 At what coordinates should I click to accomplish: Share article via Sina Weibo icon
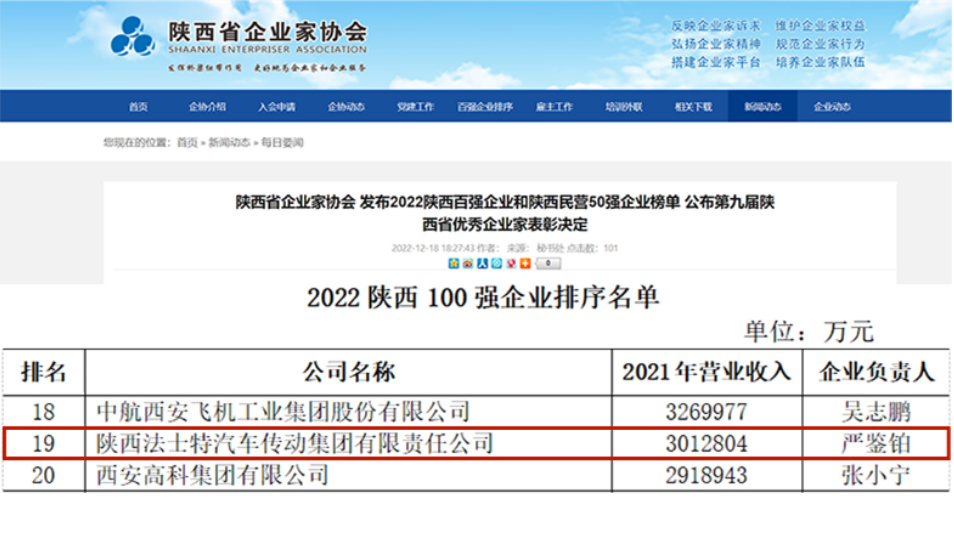pyautogui.click(x=467, y=264)
